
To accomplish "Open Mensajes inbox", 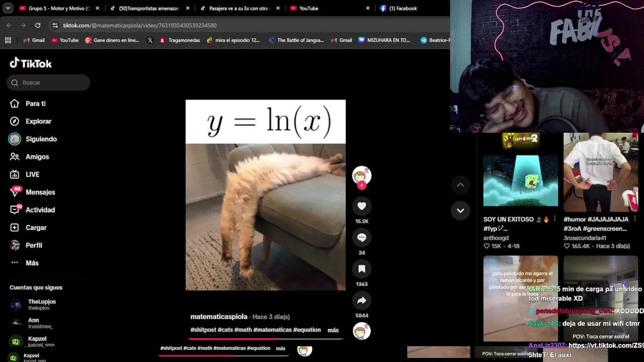I will (x=33, y=192).
